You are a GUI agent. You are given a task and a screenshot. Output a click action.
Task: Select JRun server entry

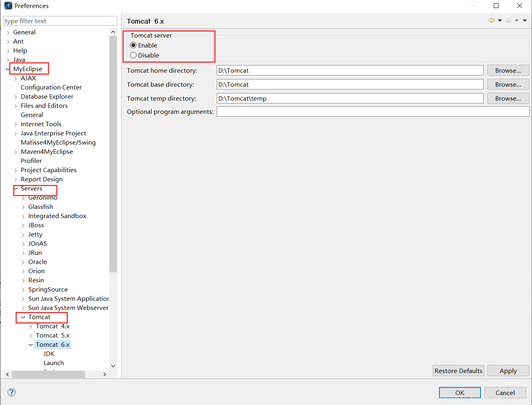tap(35, 252)
